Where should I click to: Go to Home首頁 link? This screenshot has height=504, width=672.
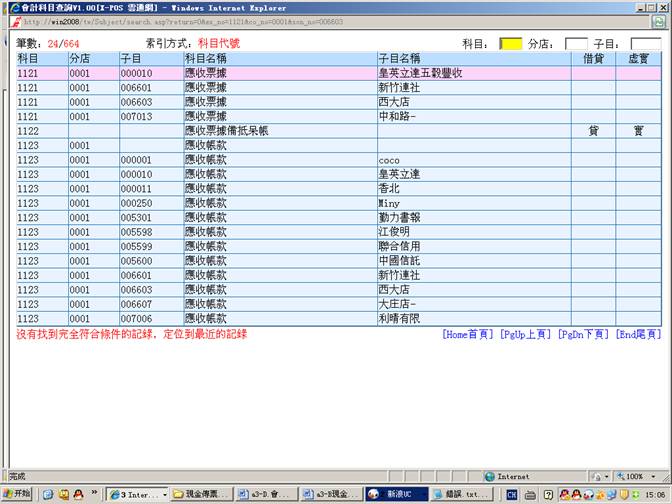point(468,335)
